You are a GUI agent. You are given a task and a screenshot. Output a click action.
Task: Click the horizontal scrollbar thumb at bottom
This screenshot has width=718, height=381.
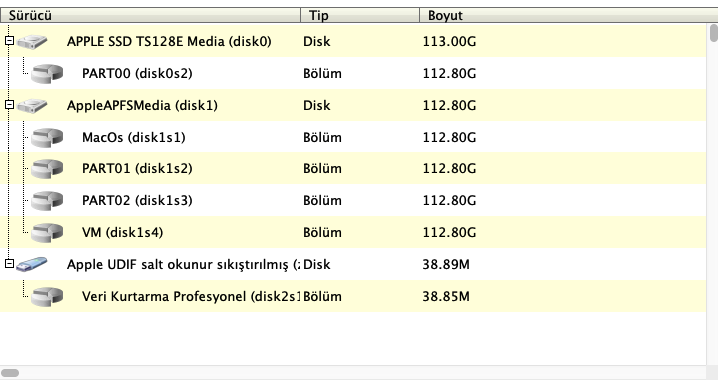(10, 373)
